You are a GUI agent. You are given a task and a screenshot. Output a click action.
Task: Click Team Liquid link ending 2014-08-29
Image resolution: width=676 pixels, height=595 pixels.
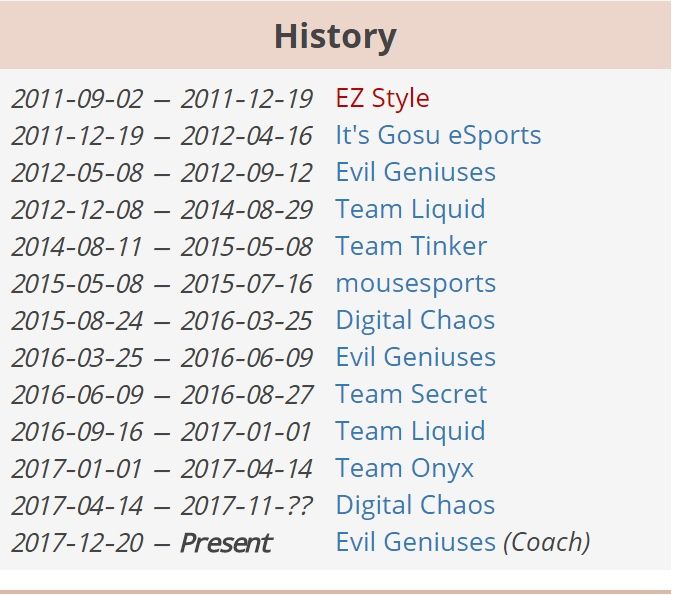coord(410,210)
